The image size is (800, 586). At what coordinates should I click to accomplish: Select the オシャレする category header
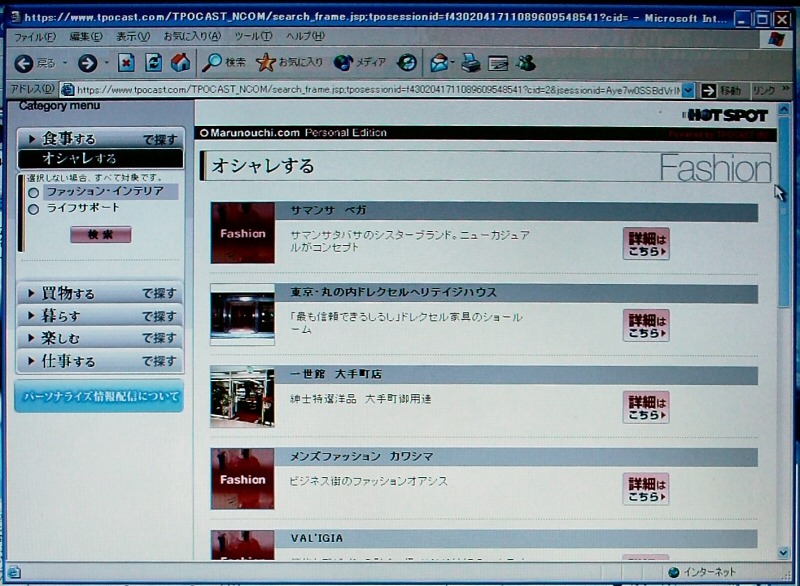point(101,158)
